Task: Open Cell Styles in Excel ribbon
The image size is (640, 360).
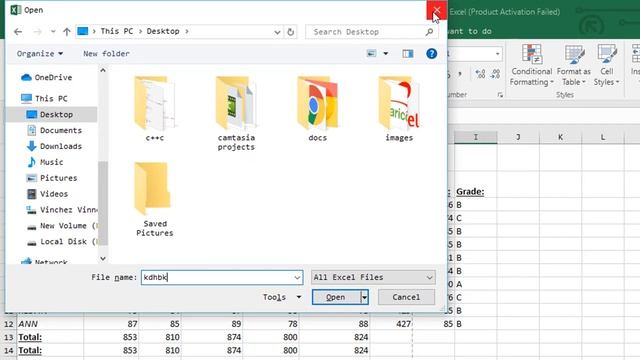Action: tap(607, 65)
